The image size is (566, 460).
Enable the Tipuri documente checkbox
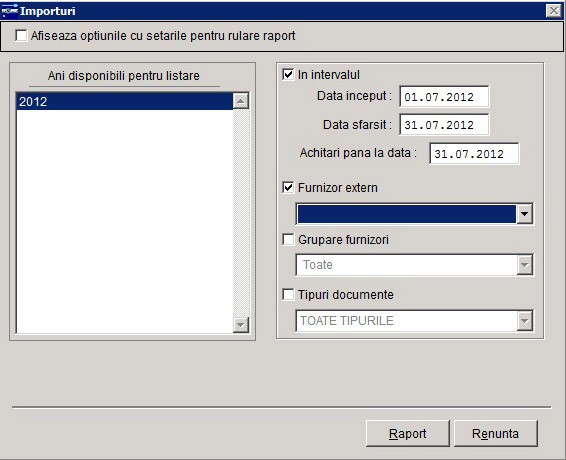288,295
